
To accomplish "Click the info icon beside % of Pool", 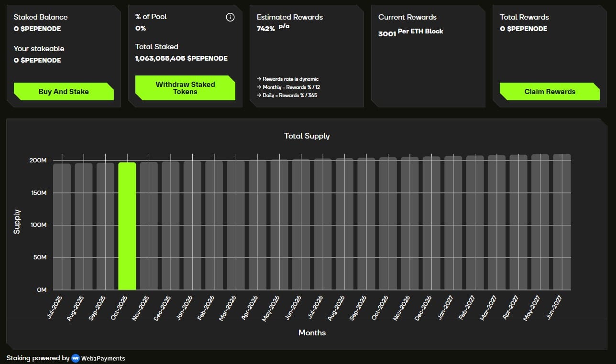I will pos(230,17).
